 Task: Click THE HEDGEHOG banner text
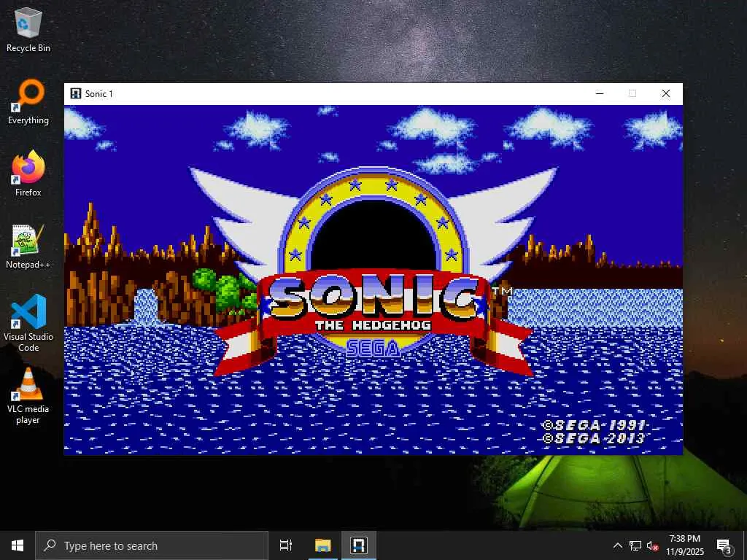point(373,325)
